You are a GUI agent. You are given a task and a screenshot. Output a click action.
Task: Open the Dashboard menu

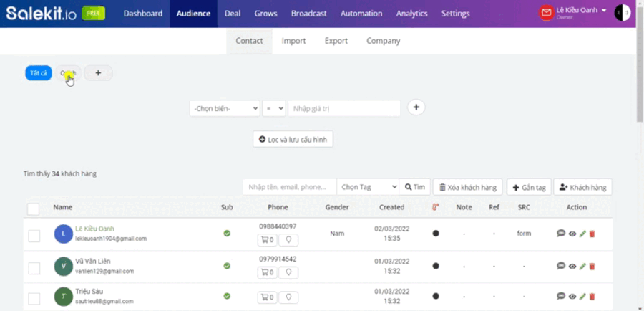143,14
